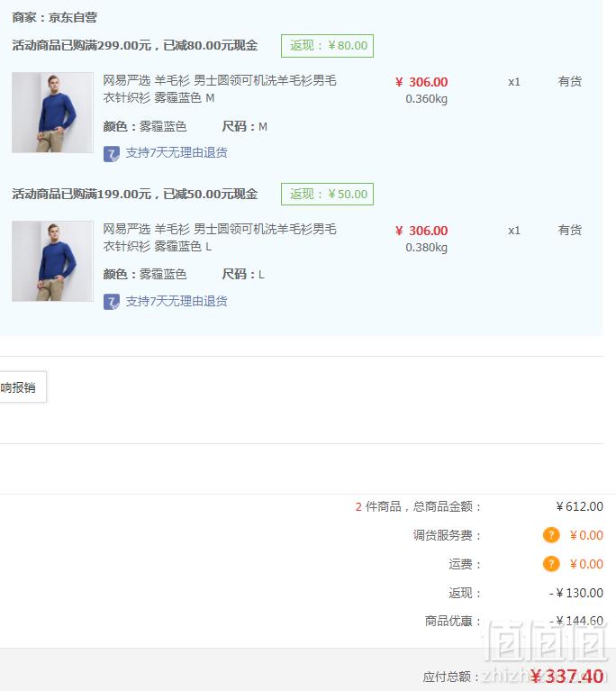The height and width of the screenshot is (691, 616).
Task: Open the size M sweater product thumbnail
Action: point(52,113)
